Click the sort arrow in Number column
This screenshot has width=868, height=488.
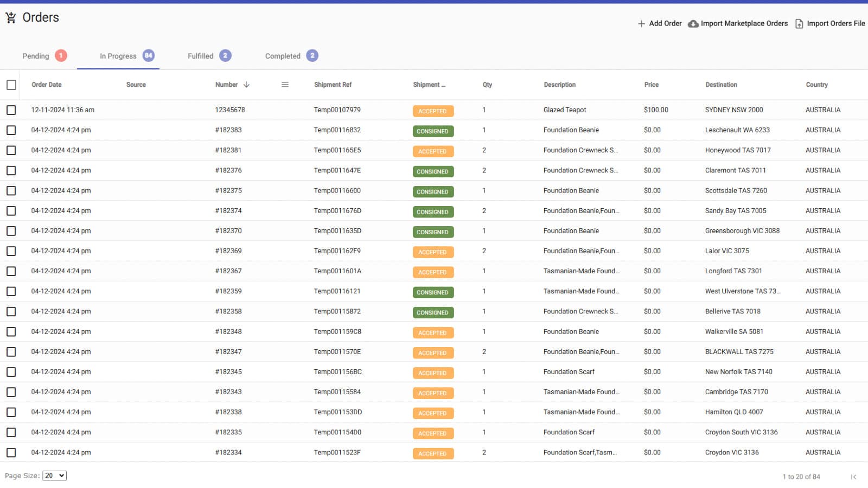coord(246,85)
